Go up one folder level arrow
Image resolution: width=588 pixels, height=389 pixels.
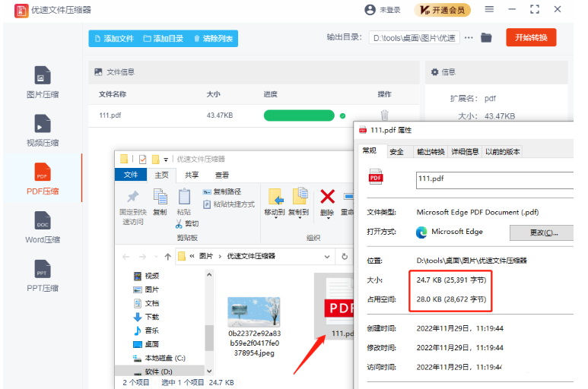(168, 257)
